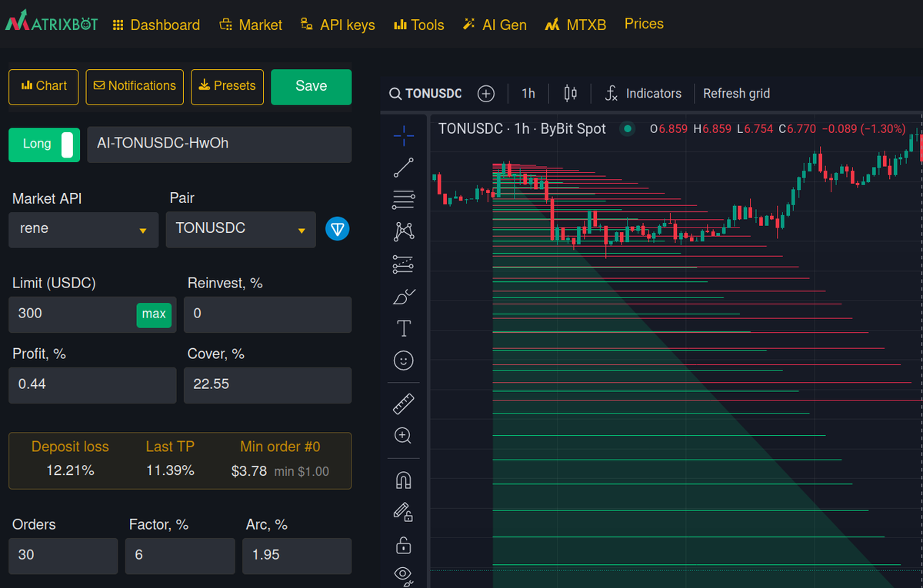The image size is (923, 588).
Task: Toggle the Long position switch
Action: point(45,145)
